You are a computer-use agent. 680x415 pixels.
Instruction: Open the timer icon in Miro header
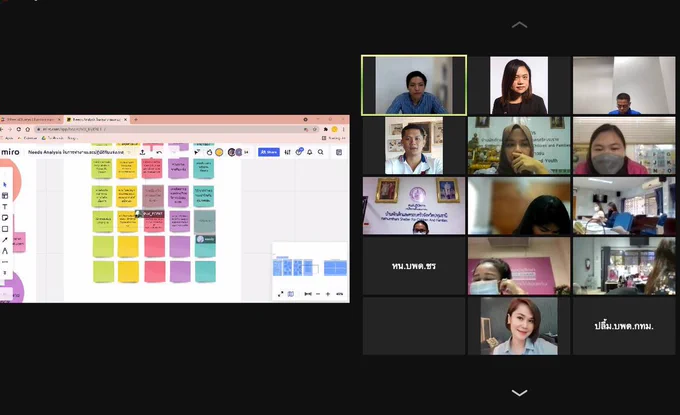pyautogui.click(x=209, y=152)
